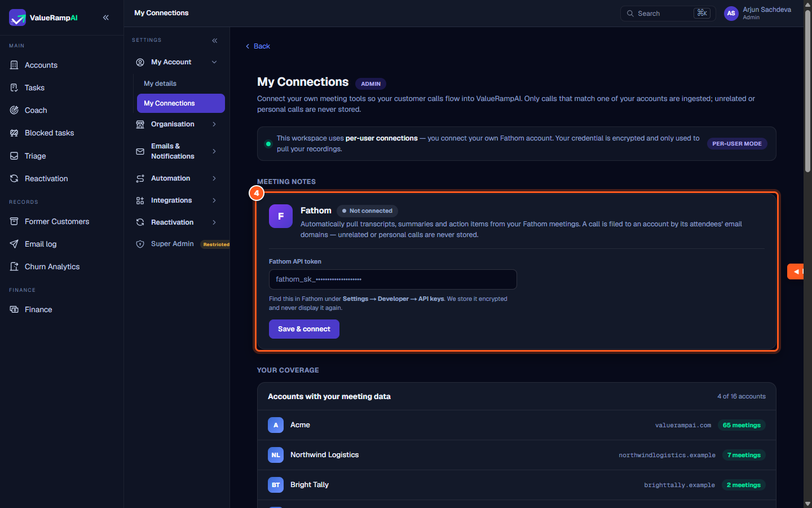Image resolution: width=812 pixels, height=508 pixels.
Task: Click the Finance icon
Action: pos(14,309)
